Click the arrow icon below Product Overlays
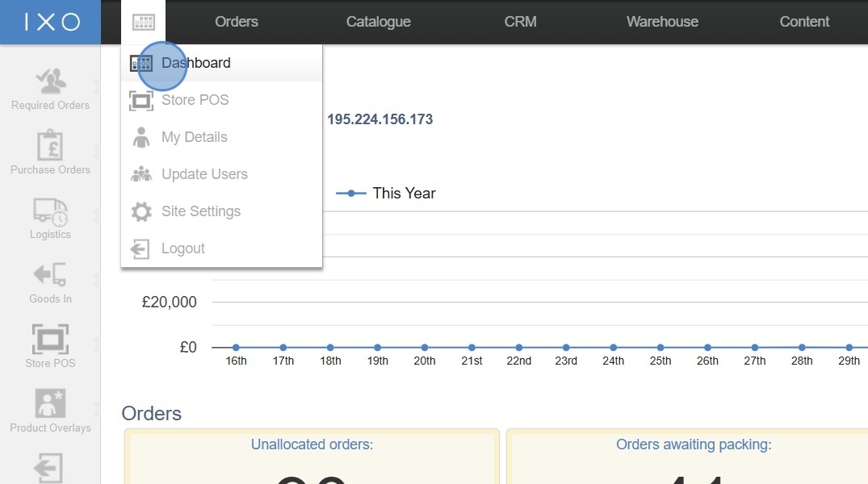868x484 pixels. pyautogui.click(x=48, y=468)
